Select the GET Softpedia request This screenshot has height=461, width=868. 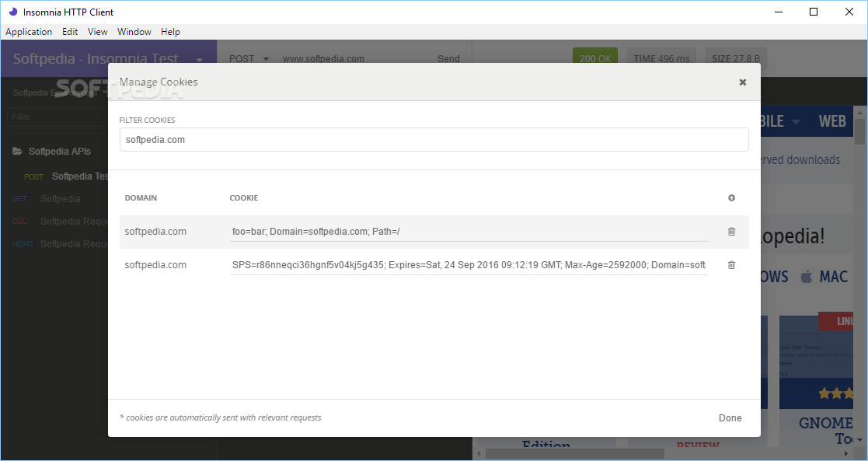pyautogui.click(x=47, y=198)
